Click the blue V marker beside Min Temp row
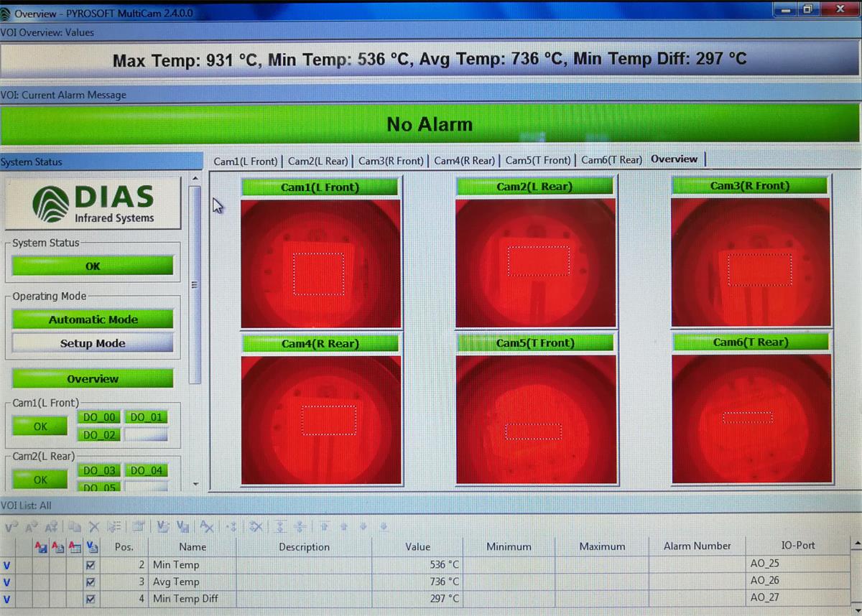The height and width of the screenshot is (616, 862). [x=7, y=566]
